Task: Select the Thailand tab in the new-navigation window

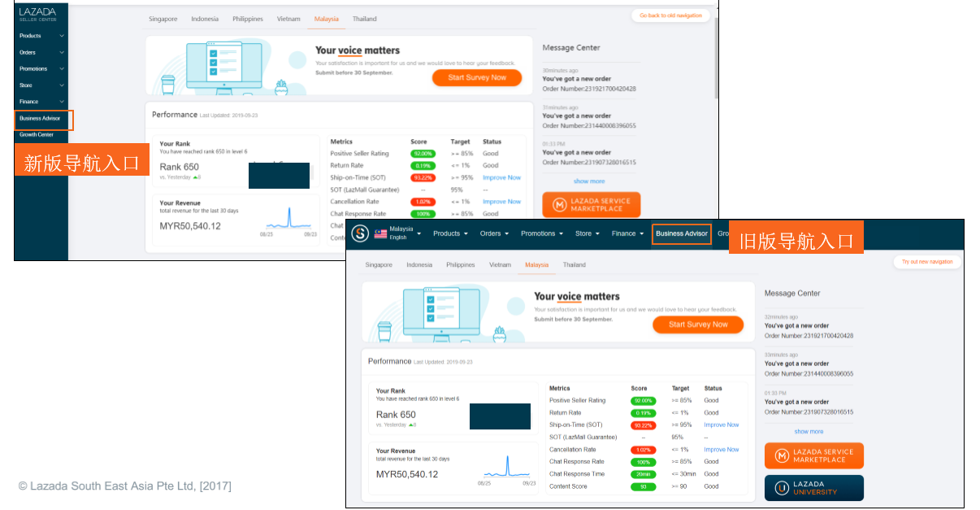Action: point(365,19)
